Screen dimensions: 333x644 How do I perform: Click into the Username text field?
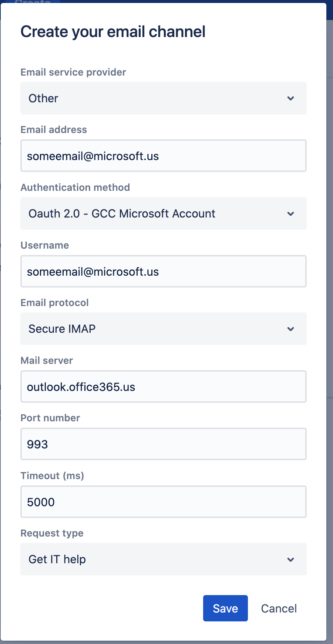[163, 272]
